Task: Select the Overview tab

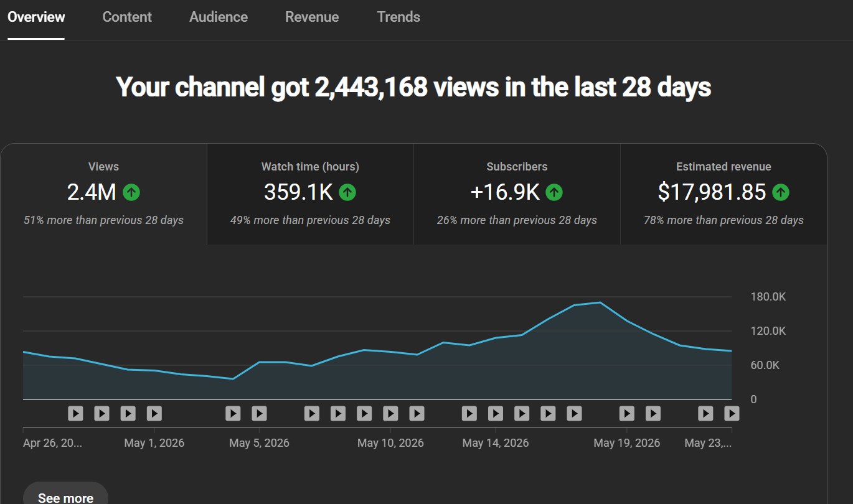Action: point(36,17)
